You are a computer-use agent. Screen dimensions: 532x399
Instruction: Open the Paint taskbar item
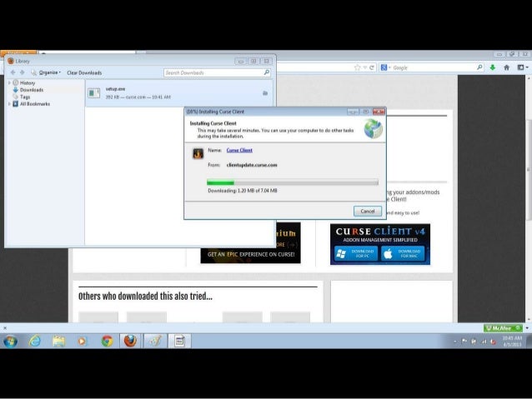click(x=155, y=341)
